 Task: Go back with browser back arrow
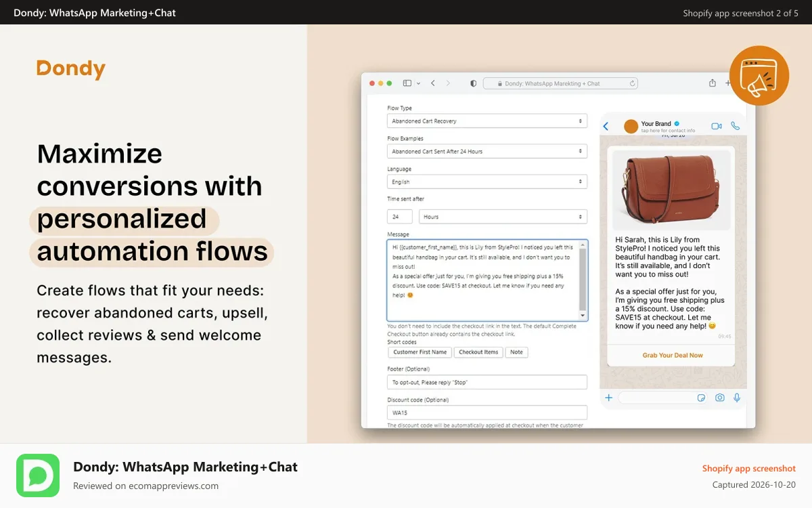coord(433,83)
